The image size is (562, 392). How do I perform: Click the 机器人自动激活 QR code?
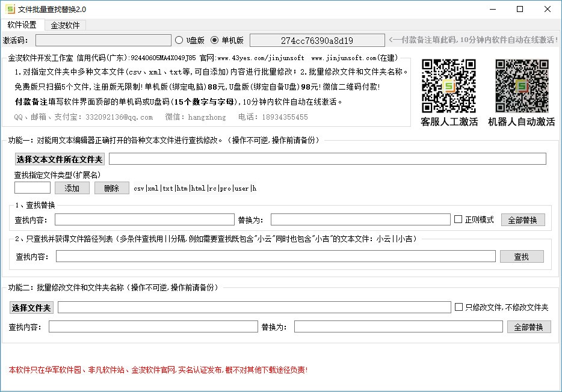(522, 86)
